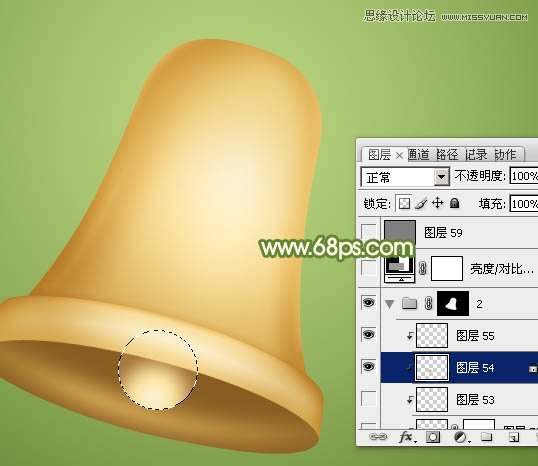
Task: Add a layer mask with mask icon
Action: pos(433,437)
